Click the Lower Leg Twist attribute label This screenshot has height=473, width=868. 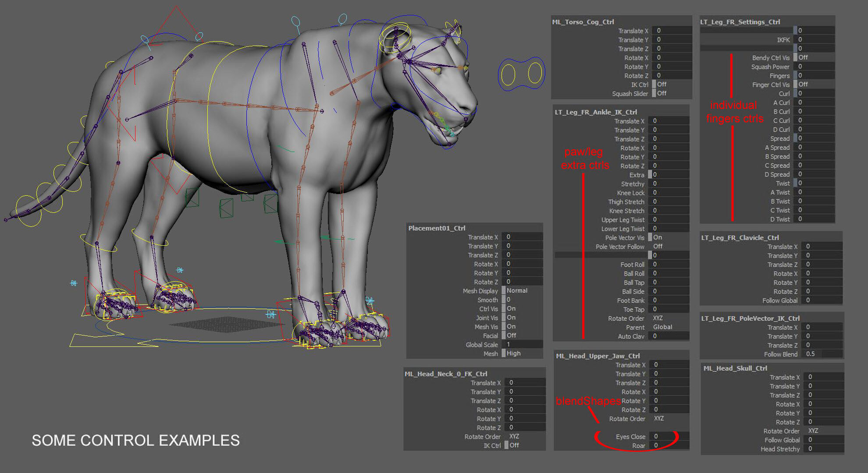pyautogui.click(x=623, y=229)
